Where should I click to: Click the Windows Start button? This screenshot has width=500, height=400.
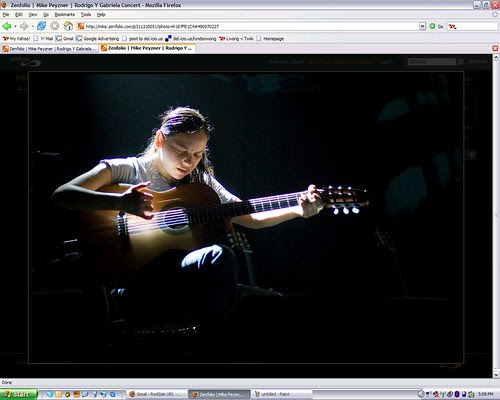point(18,394)
